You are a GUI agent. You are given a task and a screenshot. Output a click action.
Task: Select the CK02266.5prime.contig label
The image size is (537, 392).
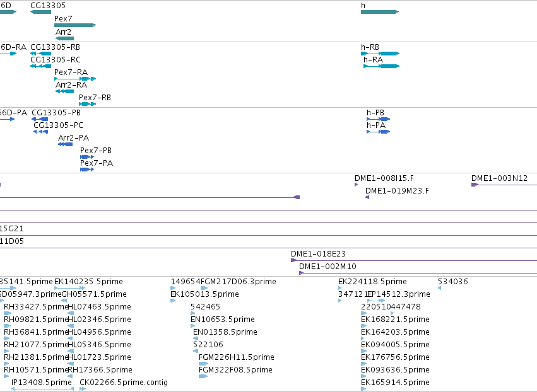pos(124,383)
